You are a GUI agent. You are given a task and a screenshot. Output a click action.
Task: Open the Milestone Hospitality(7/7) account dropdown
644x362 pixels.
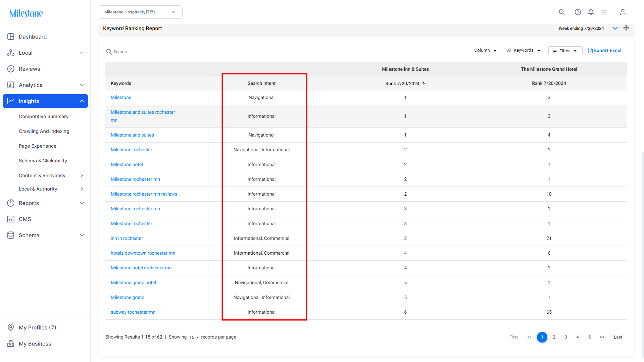click(x=141, y=12)
